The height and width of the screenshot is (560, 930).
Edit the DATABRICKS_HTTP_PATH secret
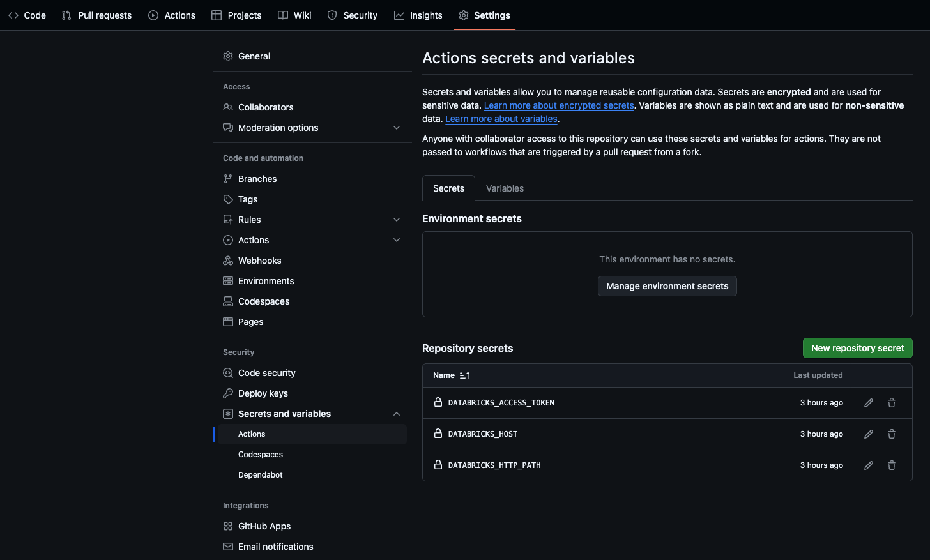pos(869,465)
